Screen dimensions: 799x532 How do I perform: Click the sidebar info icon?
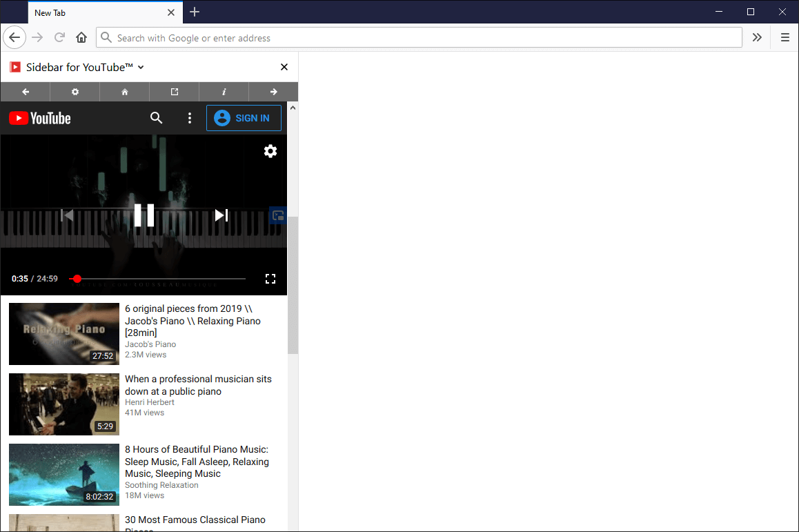pyautogui.click(x=224, y=92)
